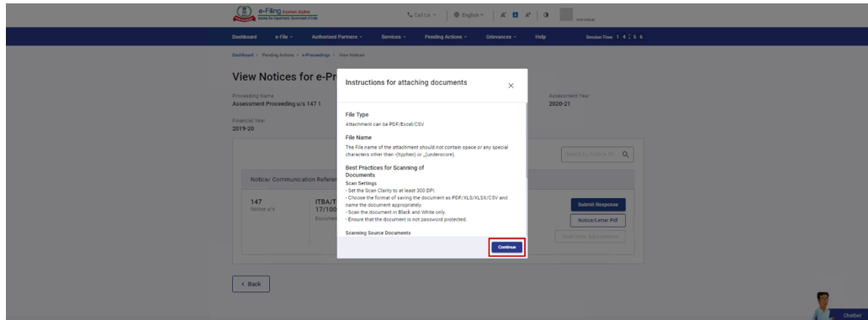The image size is (868, 320).
Task: Open the Help menu item
Action: (x=540, y=37)
